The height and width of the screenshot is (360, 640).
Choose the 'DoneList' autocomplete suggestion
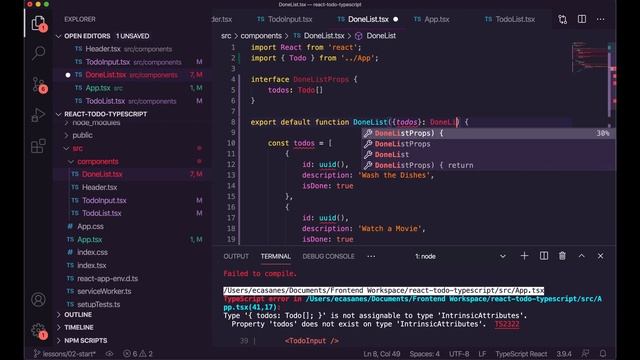488,154
